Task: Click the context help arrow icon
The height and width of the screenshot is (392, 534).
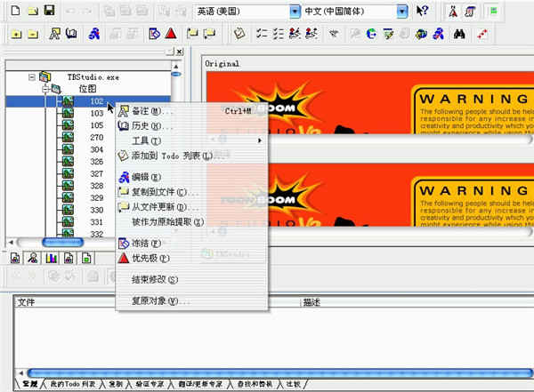Action: [422, 11]
